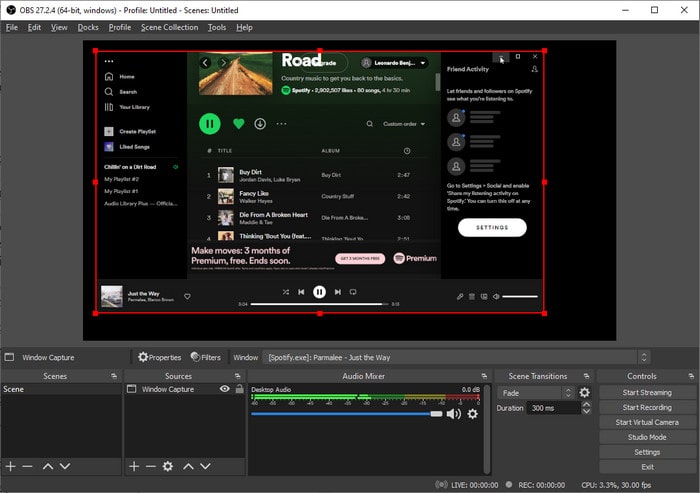This screenshot has width=700, height=493.
Task: Undock the Sources panel
Action: [x=238, y=376]
